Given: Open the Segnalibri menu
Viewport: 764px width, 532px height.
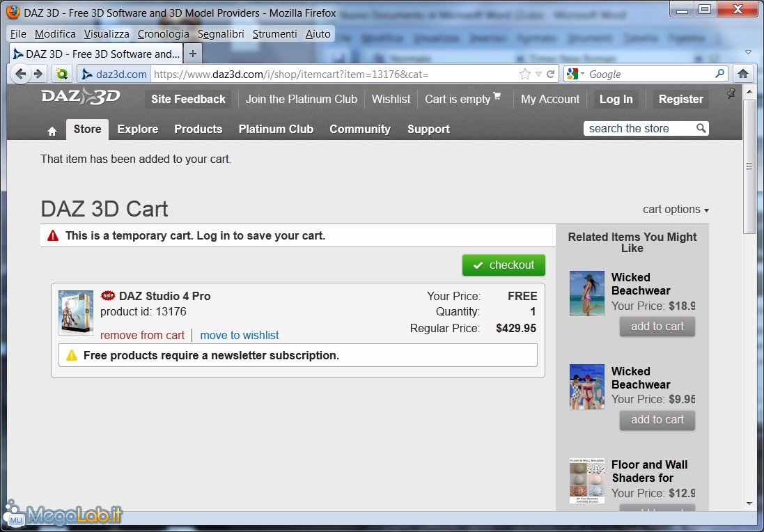Looking at the screenshot, I should pyautogui.click(x=220, y=33).
